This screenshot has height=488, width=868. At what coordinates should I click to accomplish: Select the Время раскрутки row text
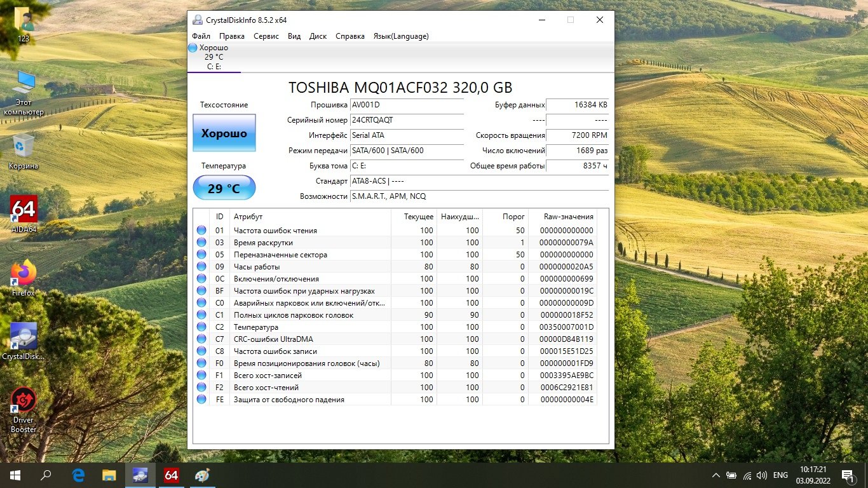coord(263,243)
